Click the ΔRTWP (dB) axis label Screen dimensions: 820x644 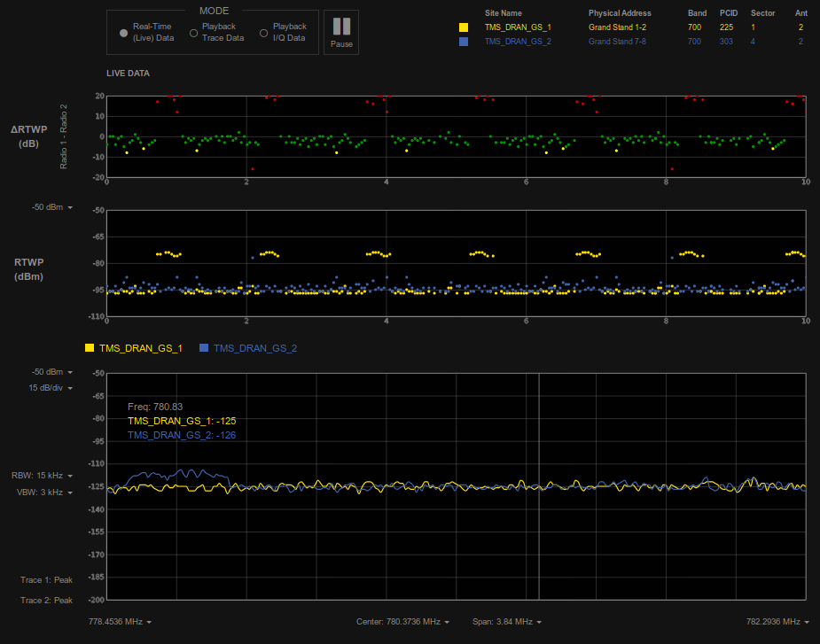[28, 136]
